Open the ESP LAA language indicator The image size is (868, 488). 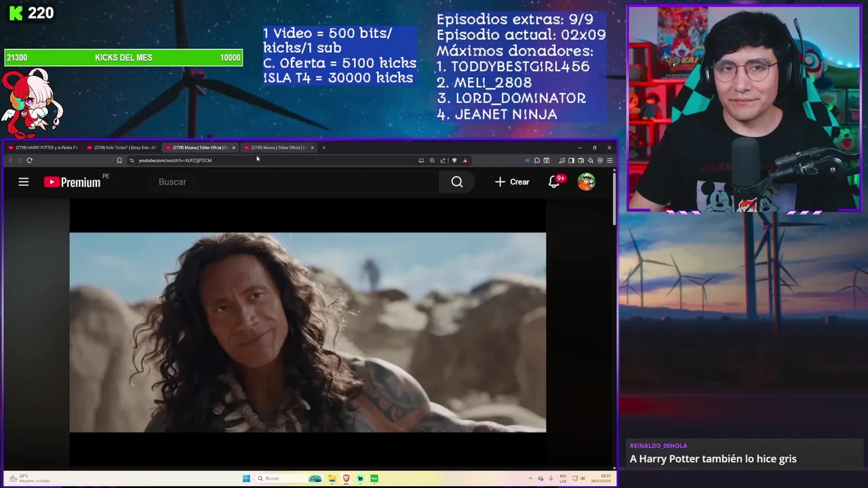pyautogui.click(x=563, y=479)
